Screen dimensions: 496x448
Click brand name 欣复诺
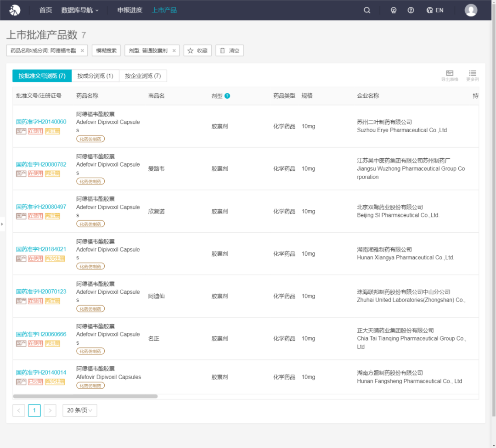[x=156, y=211]
